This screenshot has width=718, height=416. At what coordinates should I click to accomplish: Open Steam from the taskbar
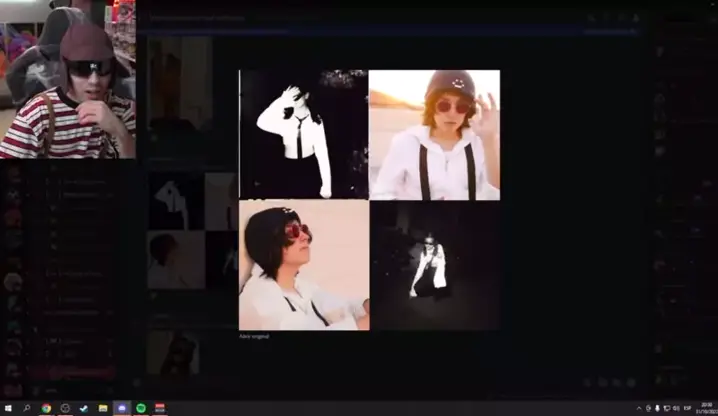pyautogui.click(x=84, y=408)
